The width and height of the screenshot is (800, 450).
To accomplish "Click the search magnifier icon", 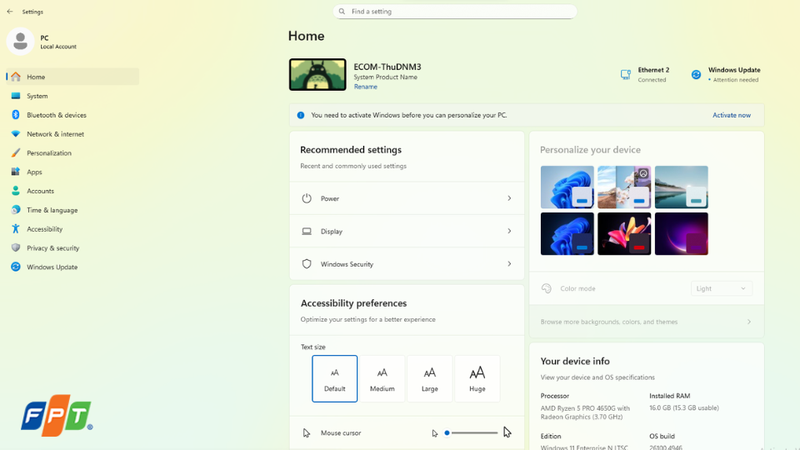I will 342,11.
